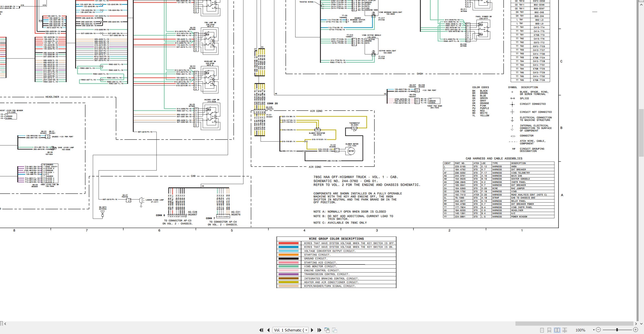
Task: Click the 'DASH' section label
Action: point(420,74)
